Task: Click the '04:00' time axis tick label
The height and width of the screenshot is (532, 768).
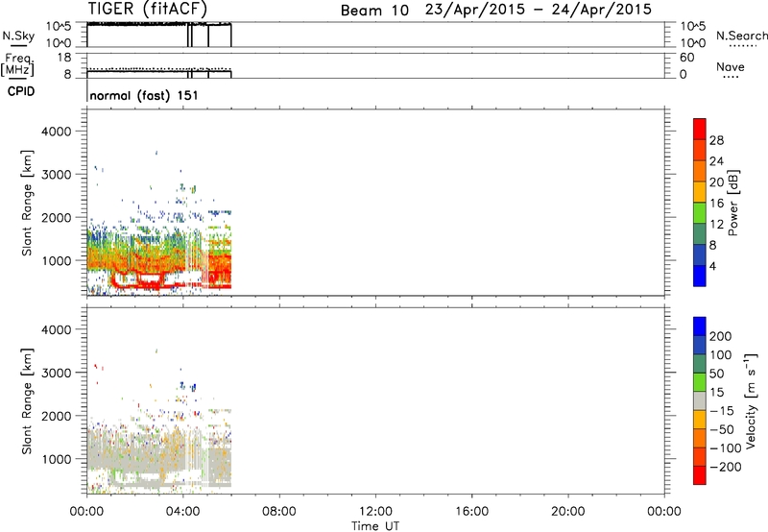Action: [182, 512]
